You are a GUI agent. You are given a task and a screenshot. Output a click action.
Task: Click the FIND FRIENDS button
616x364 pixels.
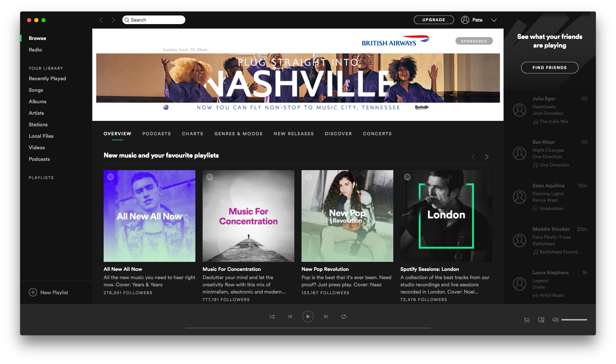click(550, 68)
